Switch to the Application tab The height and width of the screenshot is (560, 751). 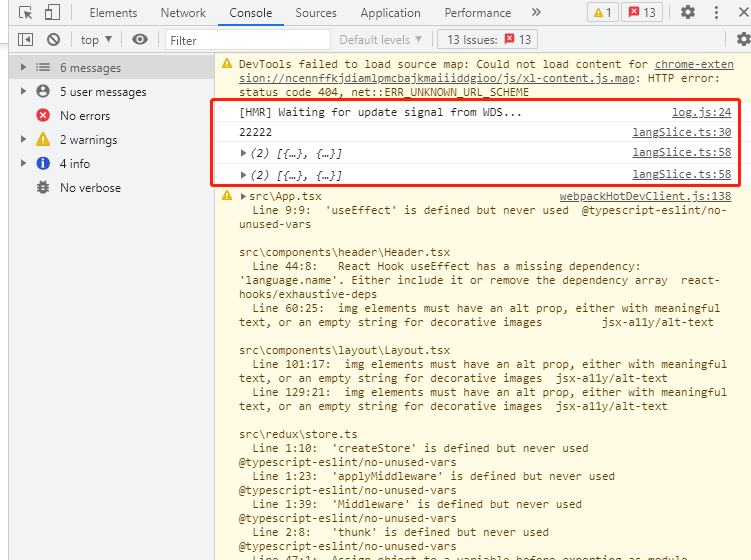(390, 13)
